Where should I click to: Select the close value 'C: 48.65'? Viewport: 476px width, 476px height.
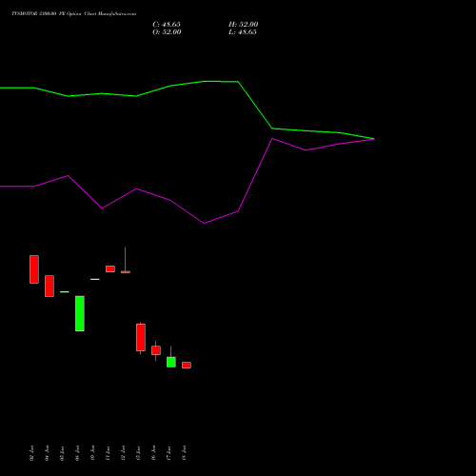(x=167, y=25)
